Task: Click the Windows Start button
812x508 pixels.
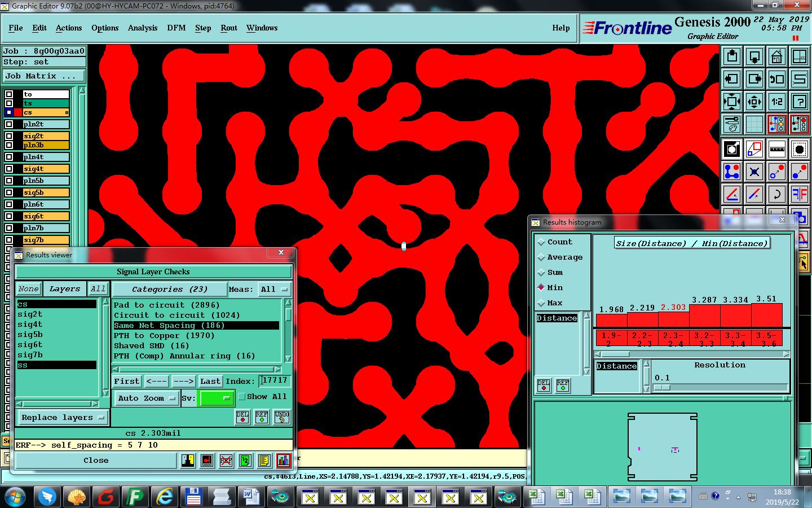Action: (x=15, y=497)
